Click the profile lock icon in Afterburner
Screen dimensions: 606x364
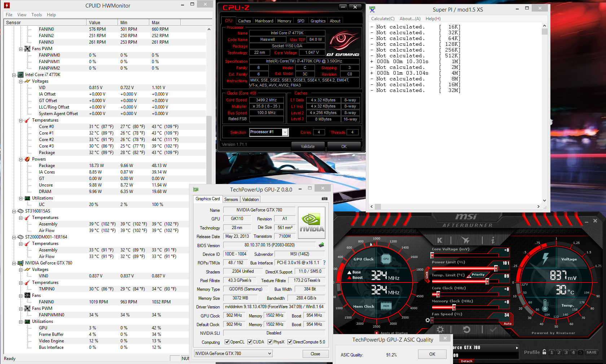click(544, 352)
